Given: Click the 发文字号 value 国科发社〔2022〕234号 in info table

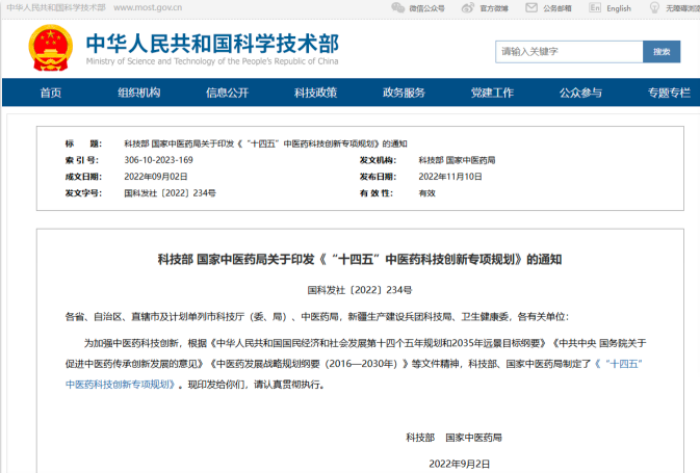Looking at the screenshot, I should [170, 193].
